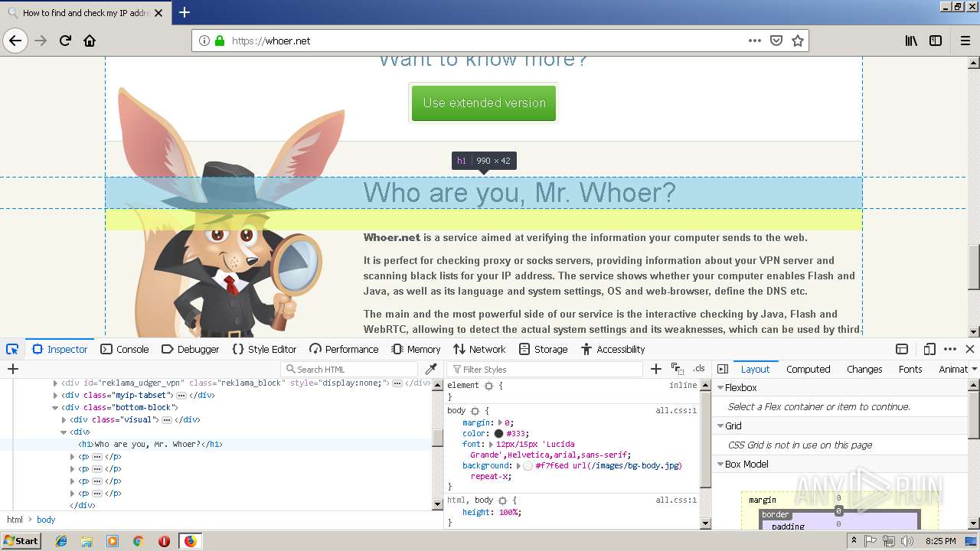The width and height of the screenshot is (980, 551).
Task: Open the all.css:1 source link for body
Action: click(676, 410)
